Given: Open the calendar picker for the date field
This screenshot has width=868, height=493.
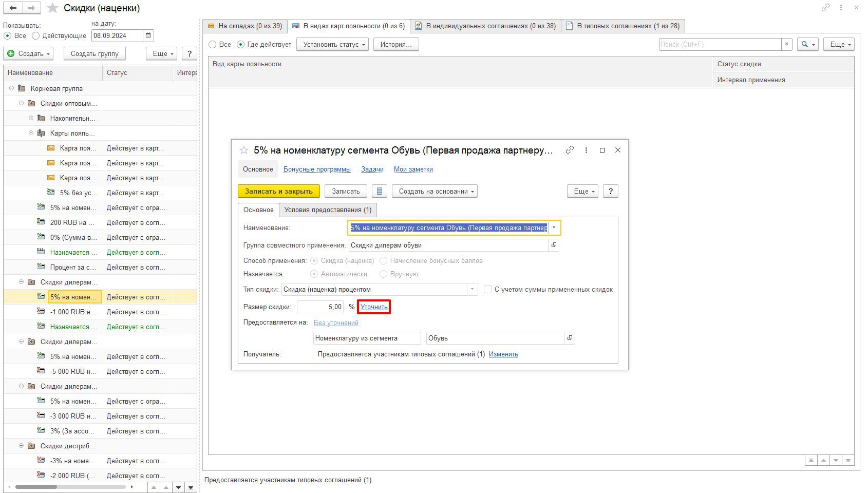Looking at the screenshot, I should pyautogui.click(x=148, y=35).
